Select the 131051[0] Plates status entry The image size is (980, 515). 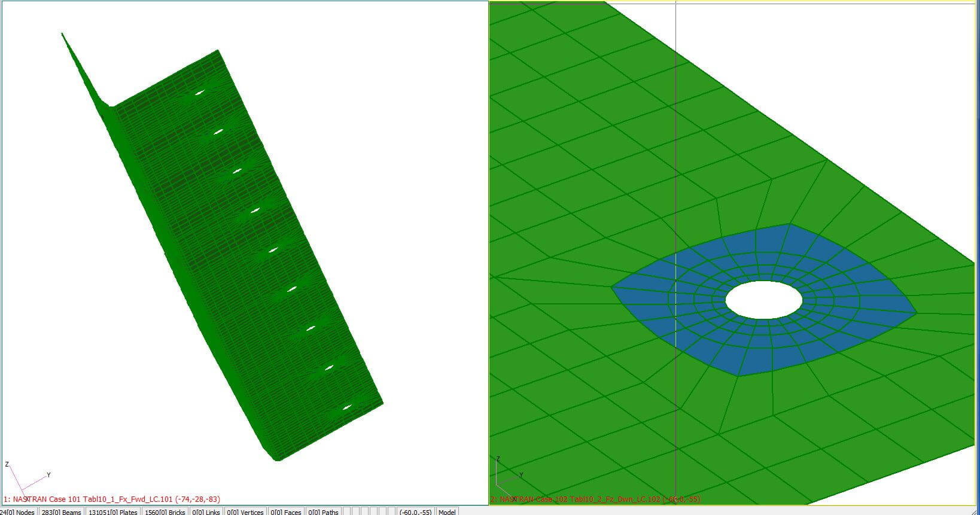point(113,512)
